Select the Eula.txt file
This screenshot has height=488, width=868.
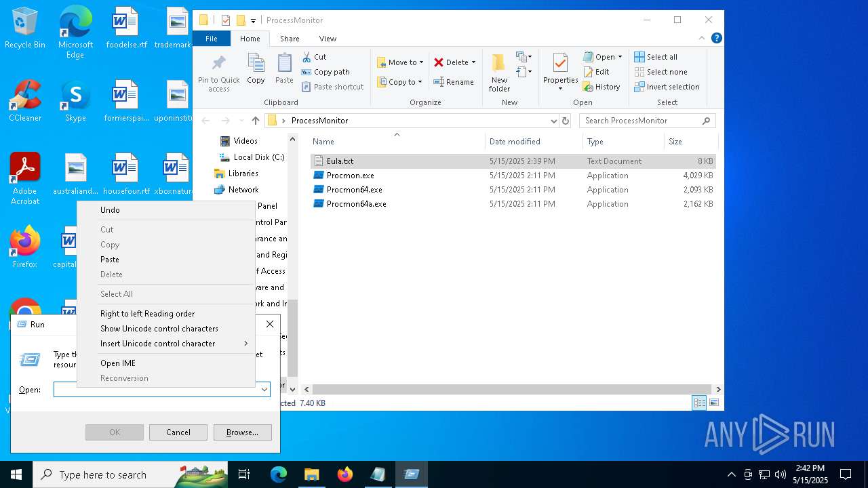tap(513, 161)
